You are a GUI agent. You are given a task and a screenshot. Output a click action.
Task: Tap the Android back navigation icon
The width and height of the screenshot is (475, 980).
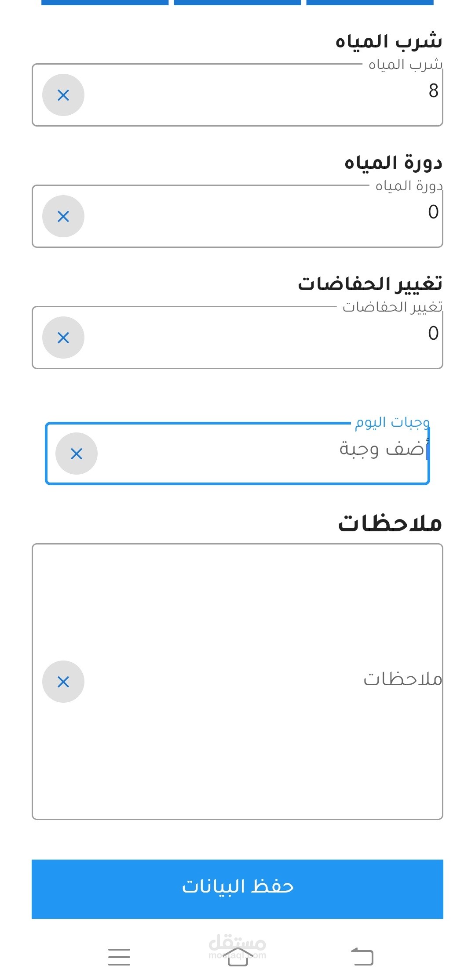click(x=362, y=957)
